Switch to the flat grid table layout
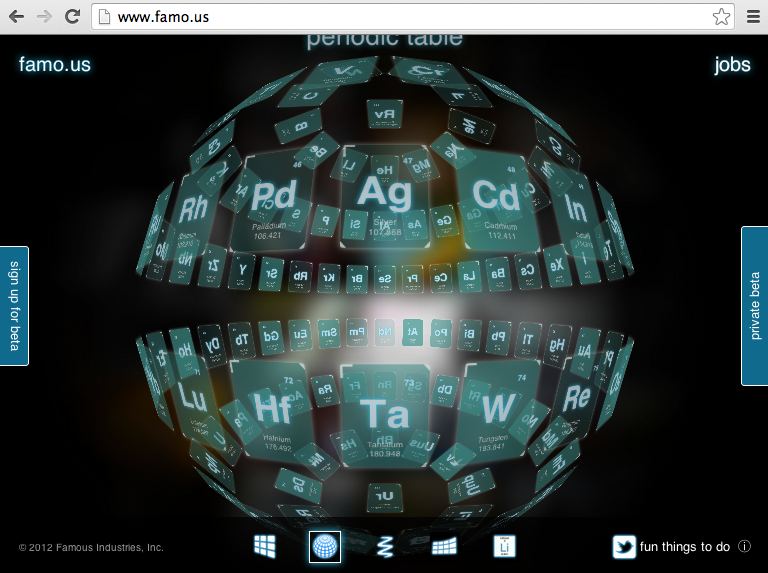768x573 pixels. (x=265, y=546)
